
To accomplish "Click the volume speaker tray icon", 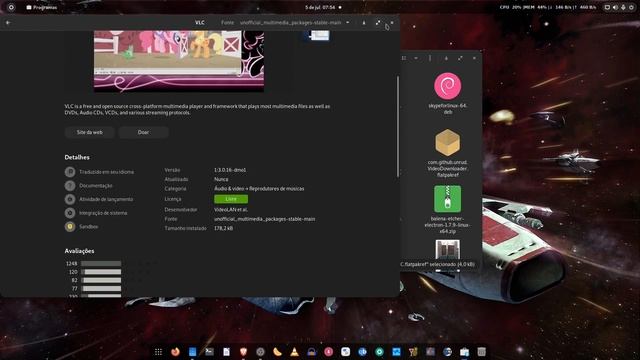I will pos(616,7).
